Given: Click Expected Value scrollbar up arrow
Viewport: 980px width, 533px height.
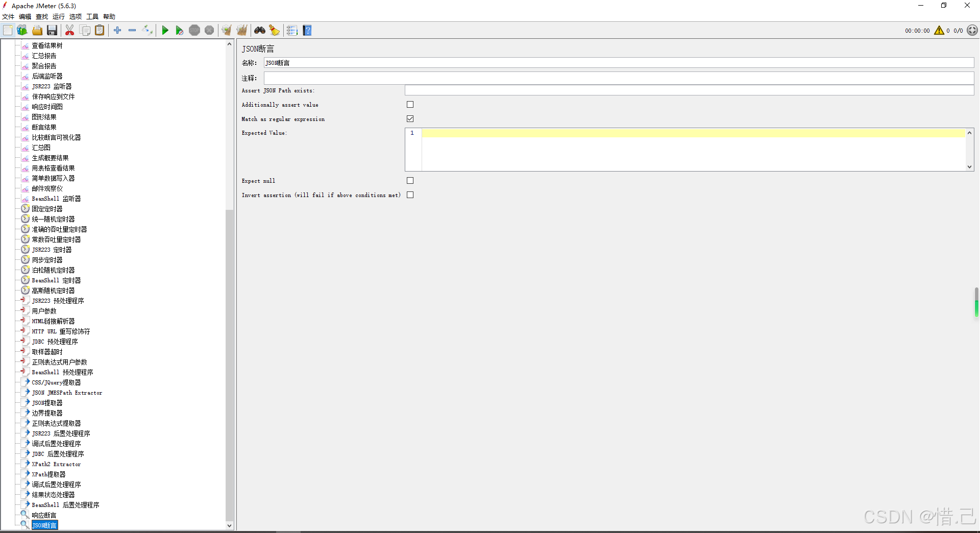Looking at the screenshot, I should [x=969, y=133].
